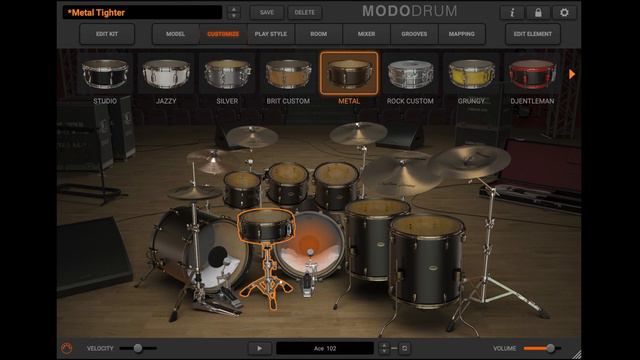Click the Edit Kit button
Viewport: 640px width, 360px height.
click(x=107, y=34)
